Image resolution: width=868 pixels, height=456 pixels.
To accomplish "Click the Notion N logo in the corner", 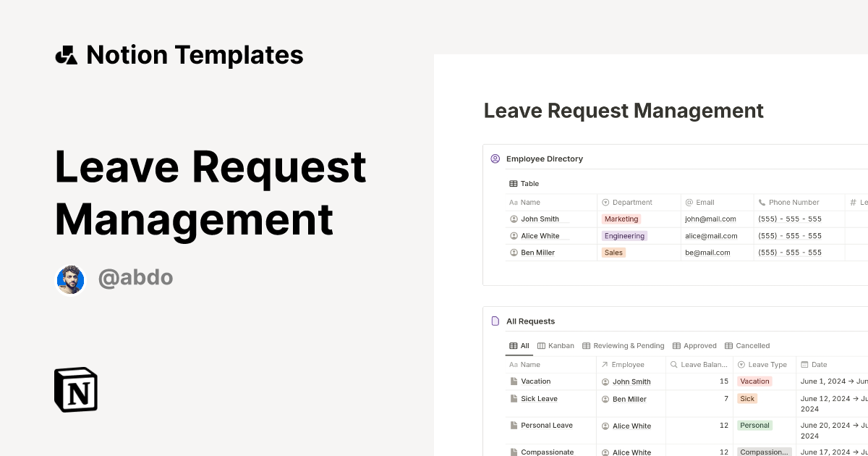I will click(x=75, y=389).
